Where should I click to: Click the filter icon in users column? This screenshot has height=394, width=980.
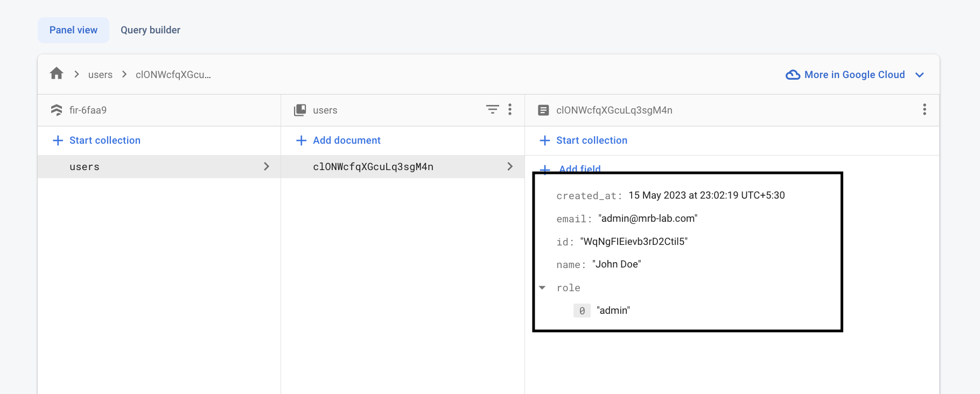click(x=492, y=110)
